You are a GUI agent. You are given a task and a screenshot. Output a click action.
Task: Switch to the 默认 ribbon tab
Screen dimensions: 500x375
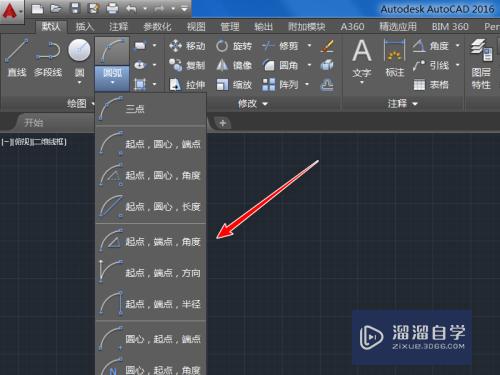(x=51, y=26)
